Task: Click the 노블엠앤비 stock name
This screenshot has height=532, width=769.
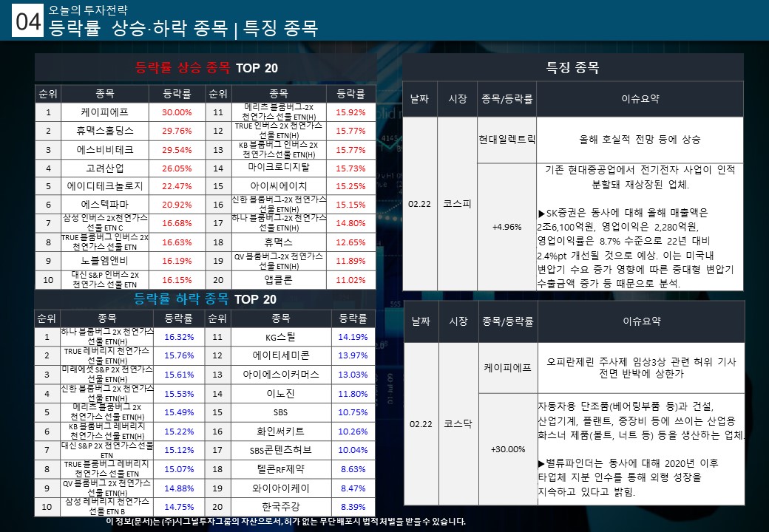Action: click(x=104, y=261)
